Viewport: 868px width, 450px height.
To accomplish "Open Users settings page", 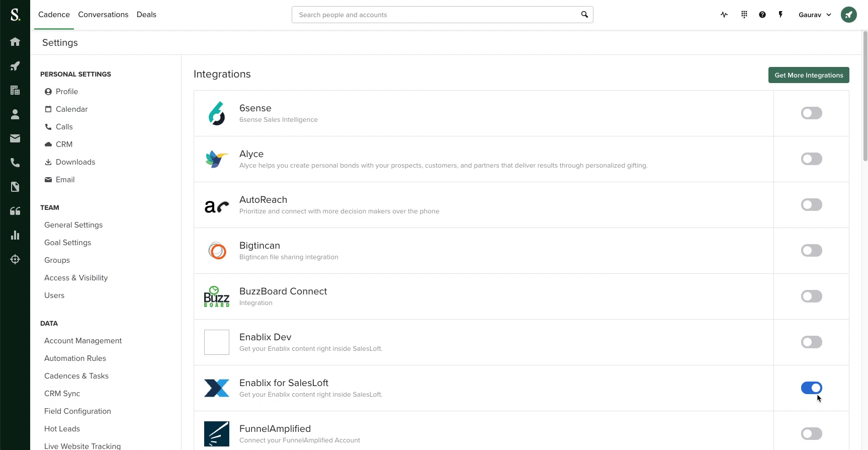I will pos(54,295).
